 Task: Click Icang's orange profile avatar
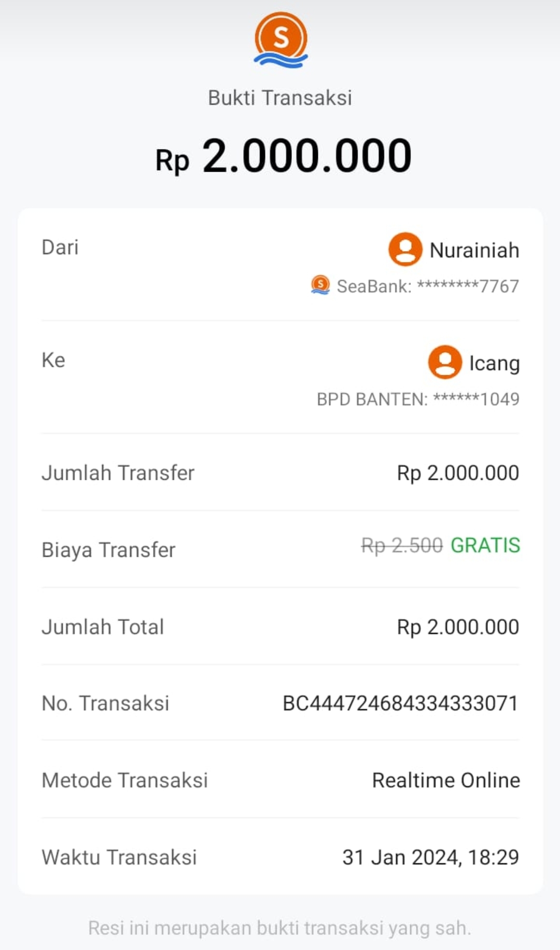(x=444, y=362)
